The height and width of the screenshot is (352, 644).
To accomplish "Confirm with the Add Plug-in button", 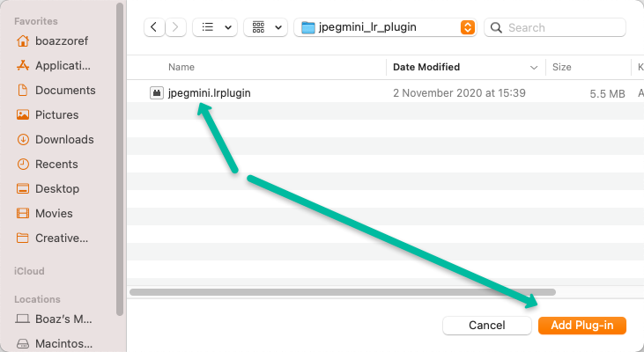I will coord(582,326).
